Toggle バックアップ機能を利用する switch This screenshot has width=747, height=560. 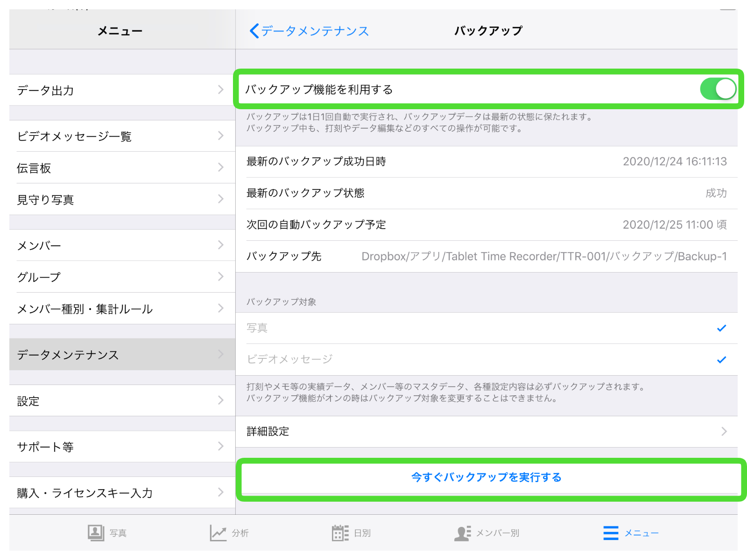click(718, 89)
